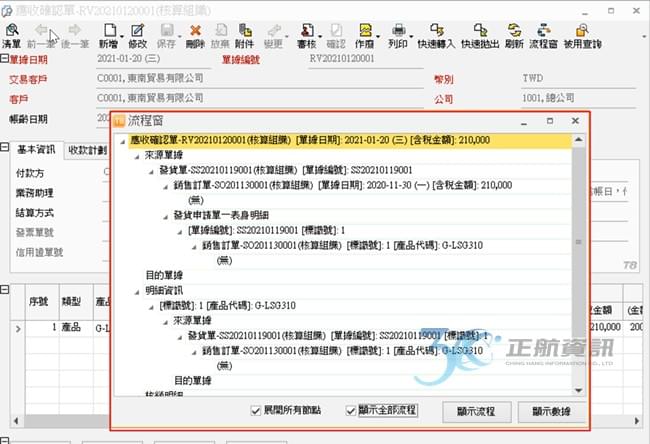Click the 變更 change icon
This screenshot has height=444, width=650.
(x=273, y=30)
